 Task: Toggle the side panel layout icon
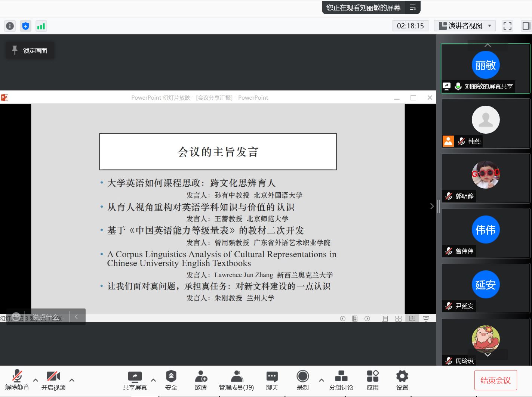(526, 26)
